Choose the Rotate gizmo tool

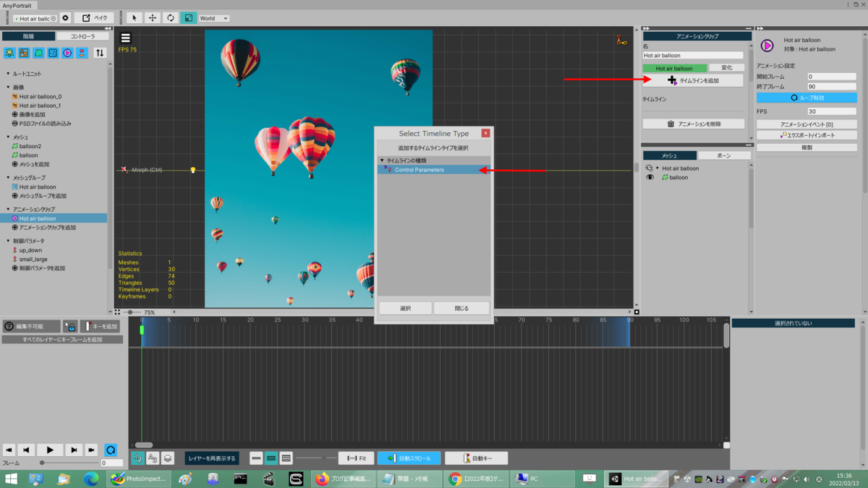(x=170, y=18)
